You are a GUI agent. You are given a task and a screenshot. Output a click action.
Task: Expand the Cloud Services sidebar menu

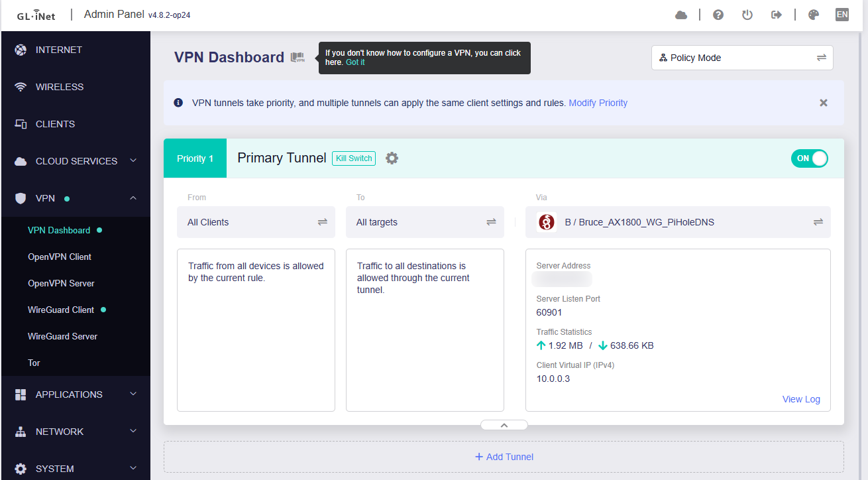pyautogui.click(x=76, y=161)
